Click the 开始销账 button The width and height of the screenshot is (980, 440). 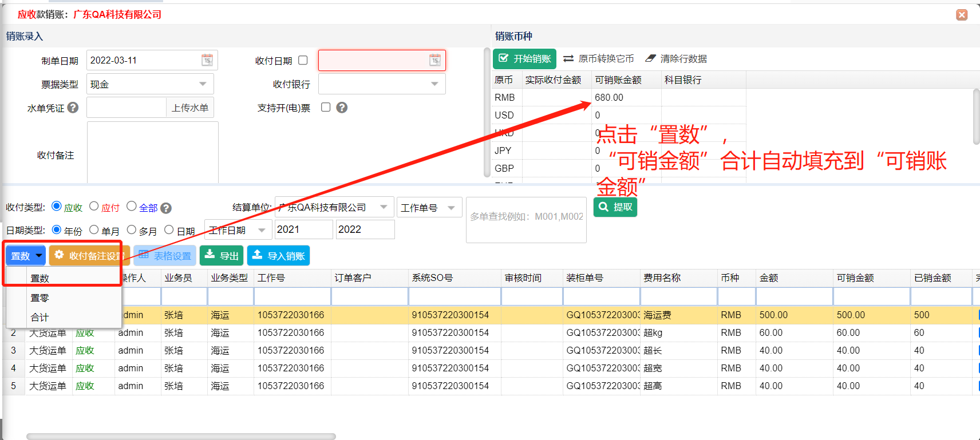click(525, 59)
